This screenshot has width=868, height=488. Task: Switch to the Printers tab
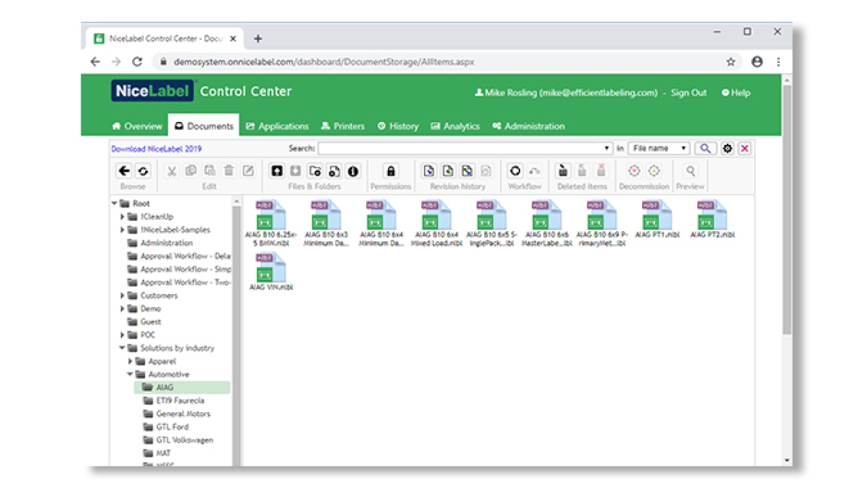point(342,126)
